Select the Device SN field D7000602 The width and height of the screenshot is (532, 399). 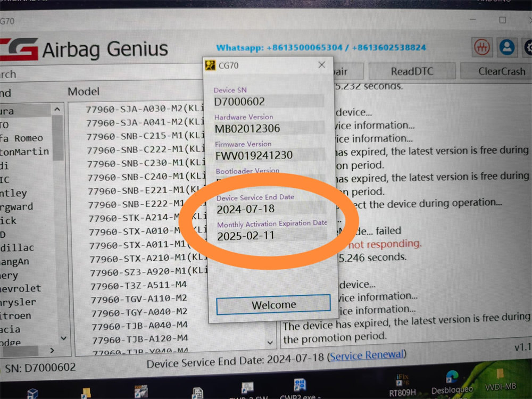269,101
